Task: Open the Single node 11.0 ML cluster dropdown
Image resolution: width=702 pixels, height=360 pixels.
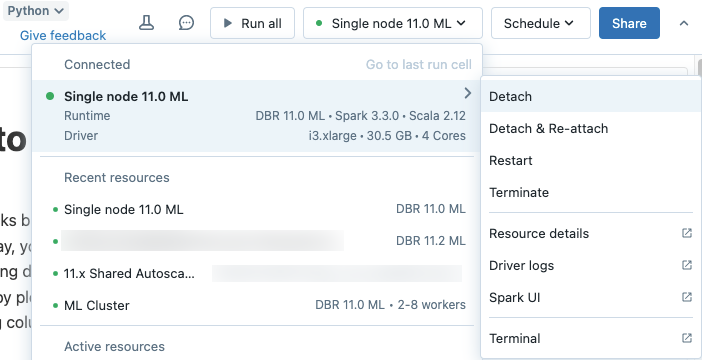Action: pos(393,23)
